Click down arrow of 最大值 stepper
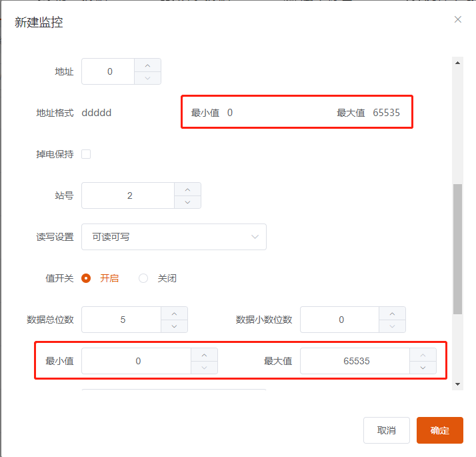 click(423, 368)
